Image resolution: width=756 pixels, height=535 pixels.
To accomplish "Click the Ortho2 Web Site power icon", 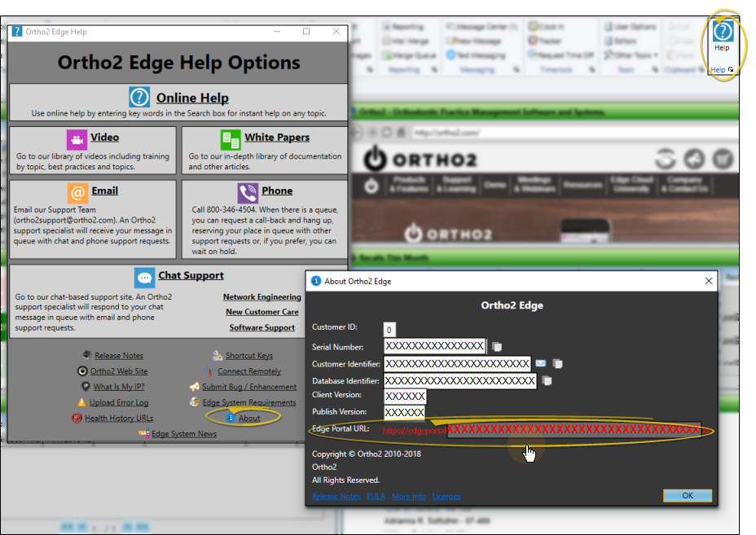I will pyautogui.click(x=82, y=371).
